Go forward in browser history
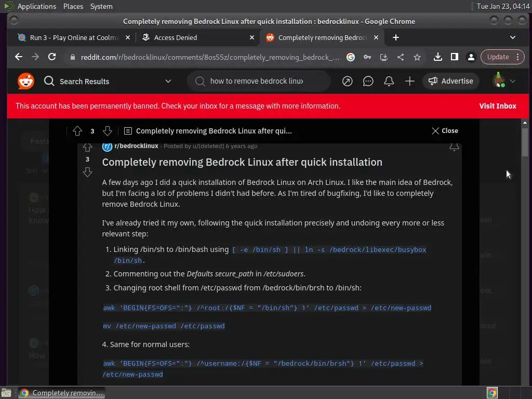The image size is (532, 399). [35, 57]
